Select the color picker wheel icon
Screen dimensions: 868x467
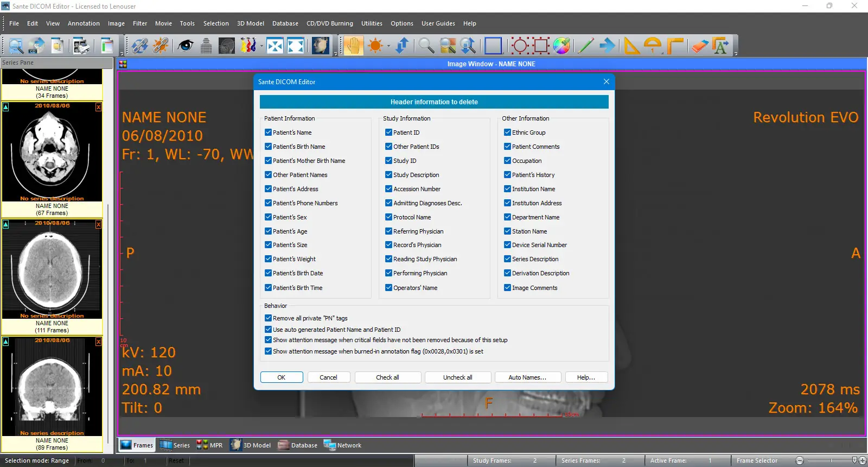[561, 46]
